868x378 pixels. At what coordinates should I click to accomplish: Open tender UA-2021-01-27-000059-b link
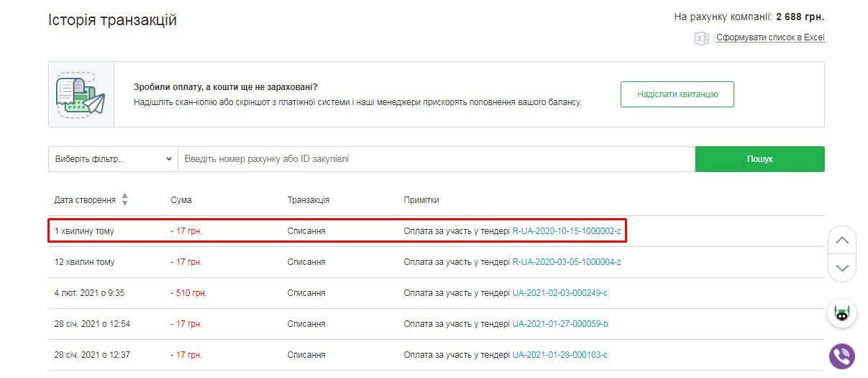pyautogui.click(x=559, y=324)
